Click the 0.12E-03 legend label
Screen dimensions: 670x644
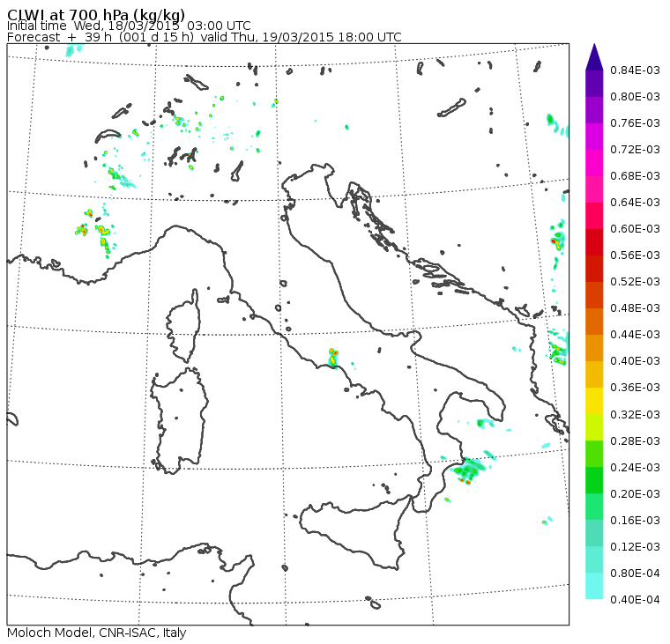[x=635, y=547]
